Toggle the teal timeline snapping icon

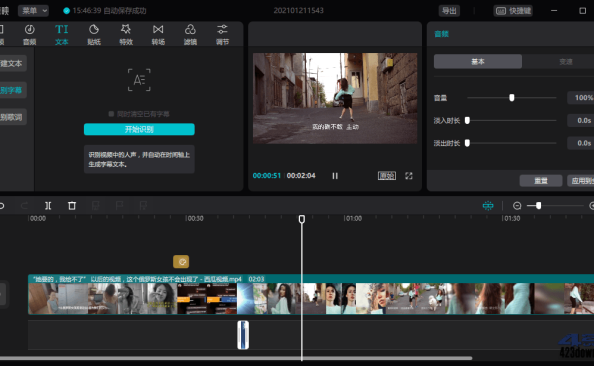click(x=488, y=205)
